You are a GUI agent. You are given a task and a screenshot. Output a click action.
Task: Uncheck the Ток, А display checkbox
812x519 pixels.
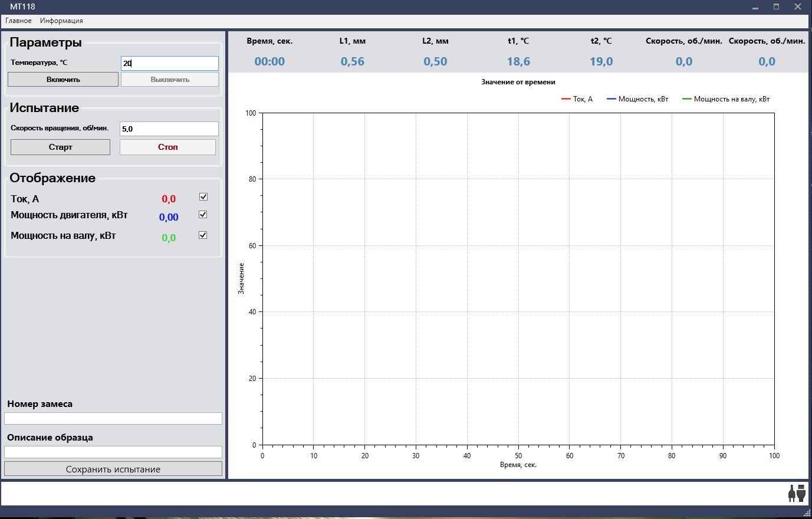coord(203,197)
